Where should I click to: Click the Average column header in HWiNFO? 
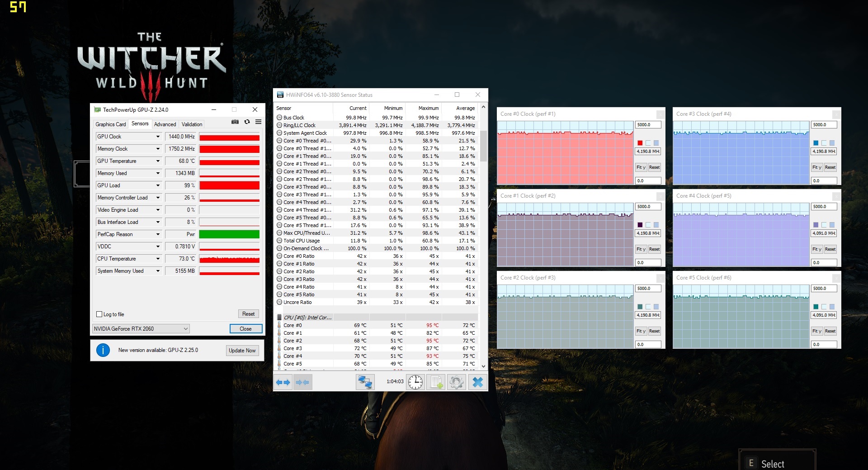[460, 108]
